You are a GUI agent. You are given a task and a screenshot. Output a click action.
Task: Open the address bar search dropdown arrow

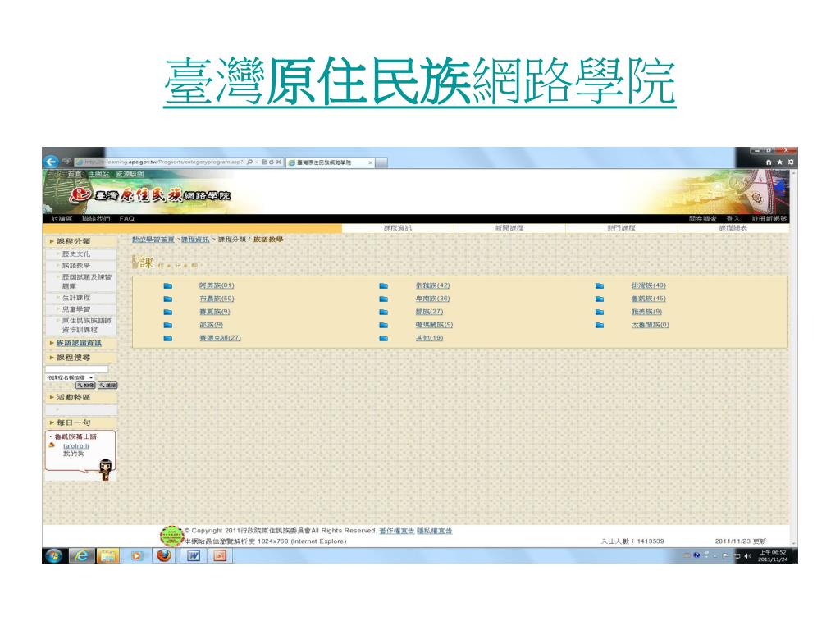[x=257, y=162]
